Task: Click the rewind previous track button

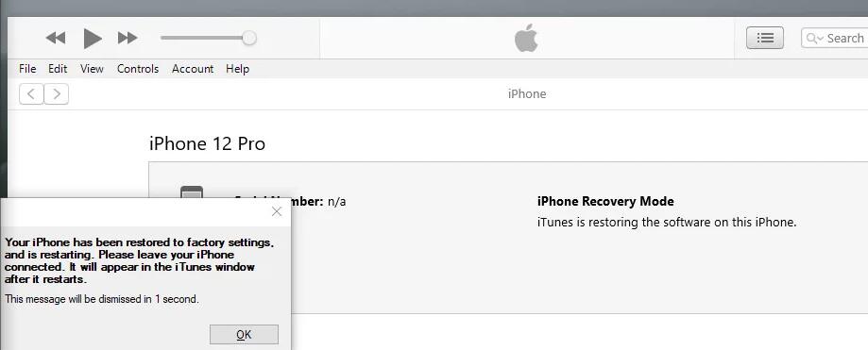Action: point(56,38)
